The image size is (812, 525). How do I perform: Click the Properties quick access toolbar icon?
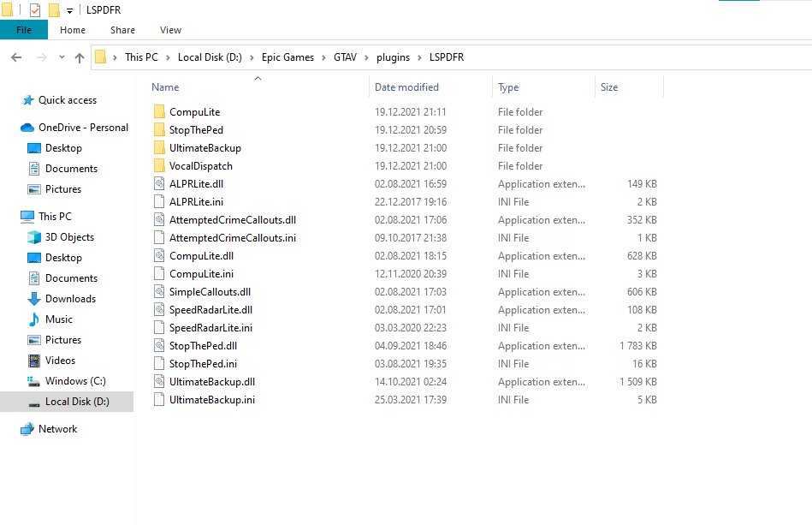35,9
